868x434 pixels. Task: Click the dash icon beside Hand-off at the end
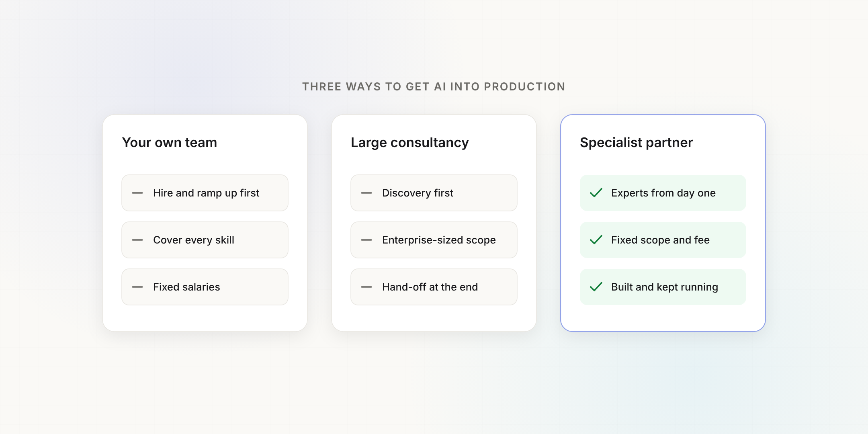(x=366, y=287)
